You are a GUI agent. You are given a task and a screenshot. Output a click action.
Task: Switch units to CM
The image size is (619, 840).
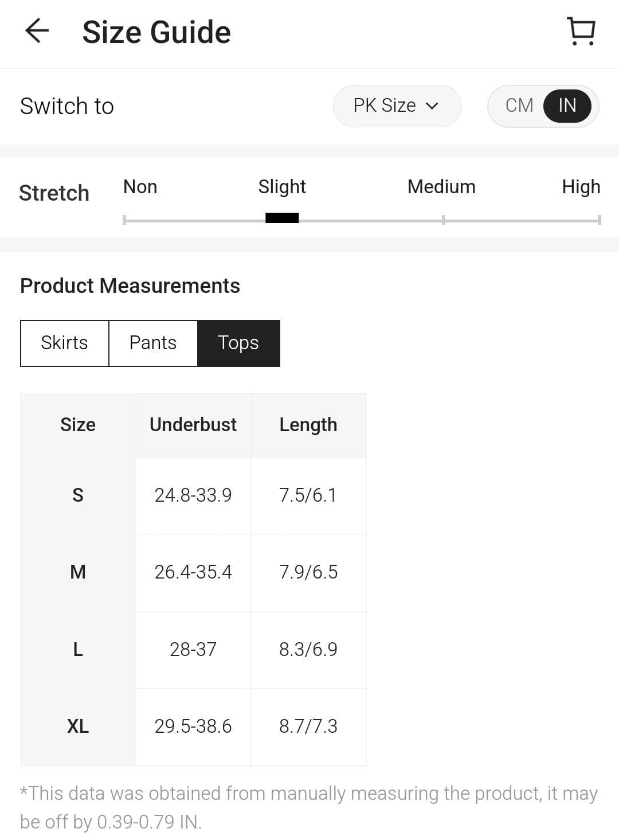(519, 106)
